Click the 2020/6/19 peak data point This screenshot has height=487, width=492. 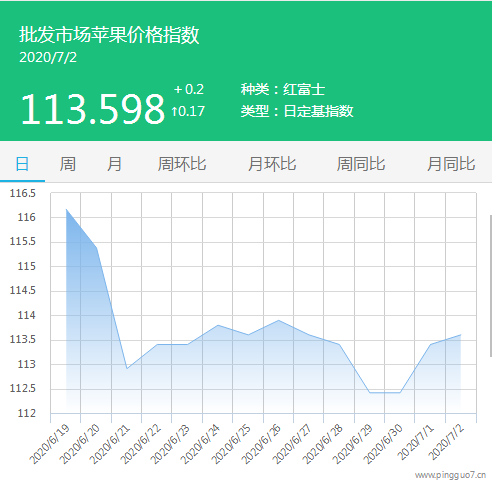[x=66, y=209]
